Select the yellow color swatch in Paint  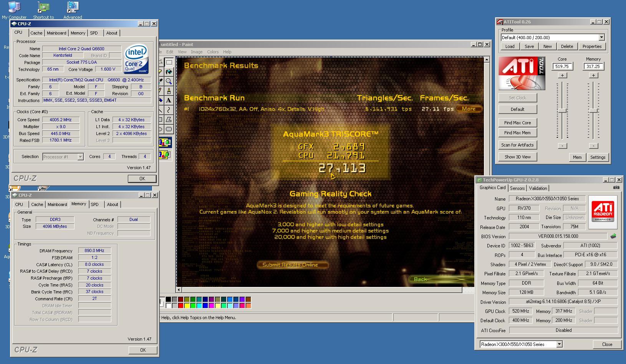(x=187, y=306)
